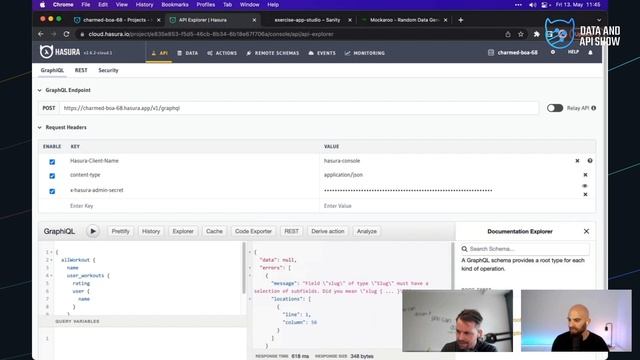The width and height of the screenshot is (640, 360).
Task: Open the ACTIONS section
Action: (222, 53)
